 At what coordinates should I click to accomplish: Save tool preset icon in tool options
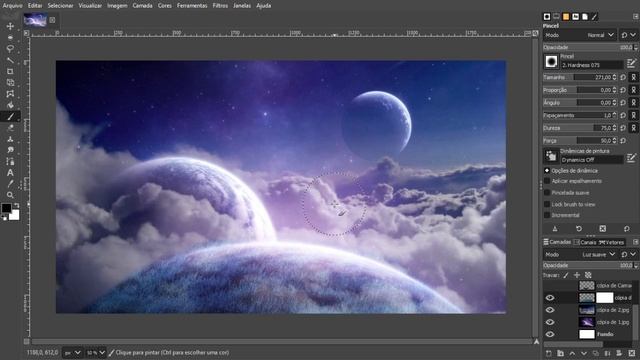(x=555, y=229)
